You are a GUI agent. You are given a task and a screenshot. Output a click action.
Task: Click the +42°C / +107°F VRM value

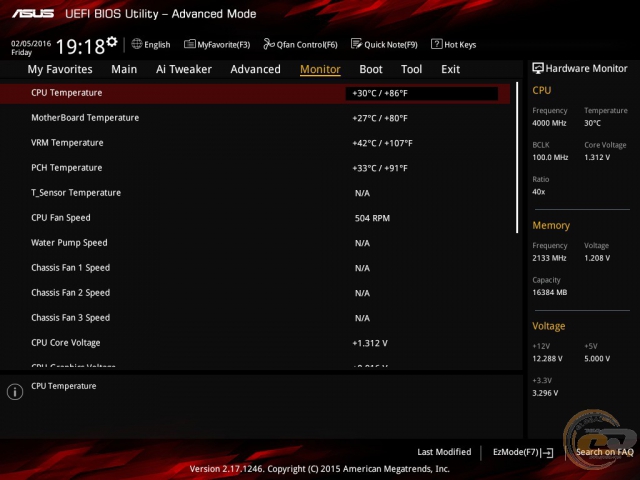[382, 143]
